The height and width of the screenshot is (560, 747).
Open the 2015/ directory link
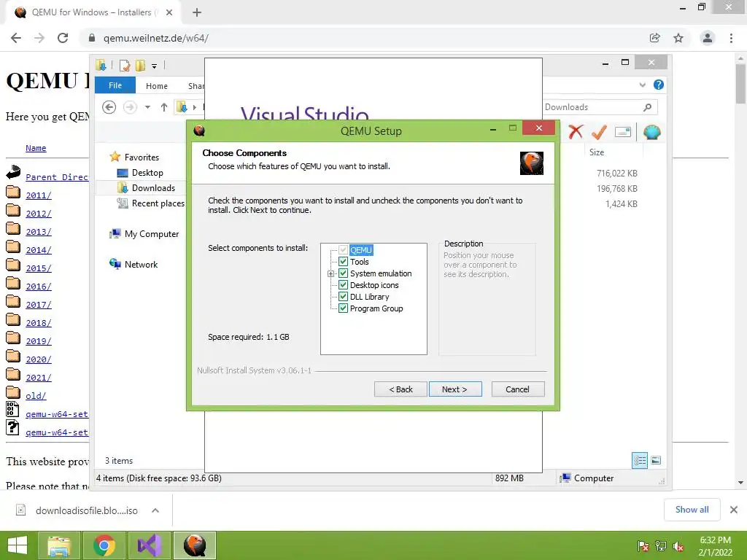click(39, 268)
